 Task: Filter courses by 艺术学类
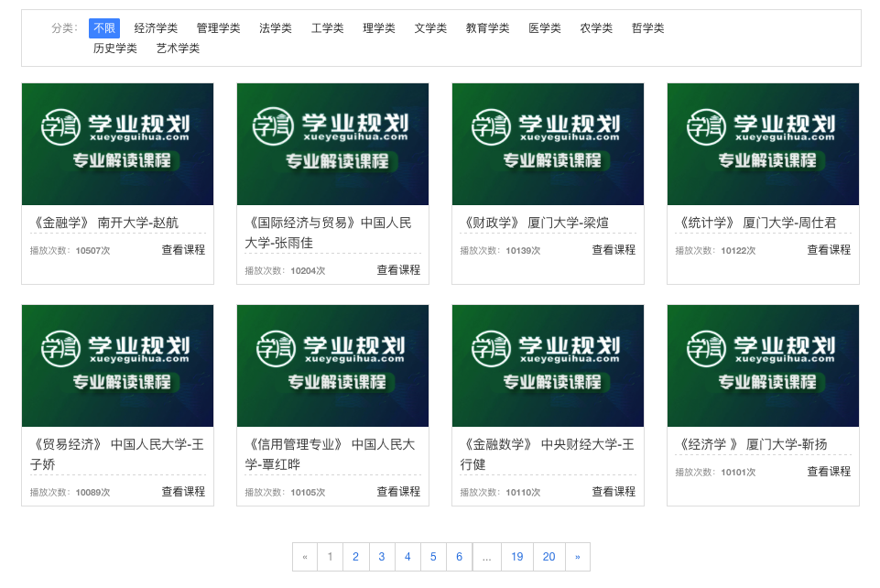pos(178,49)
